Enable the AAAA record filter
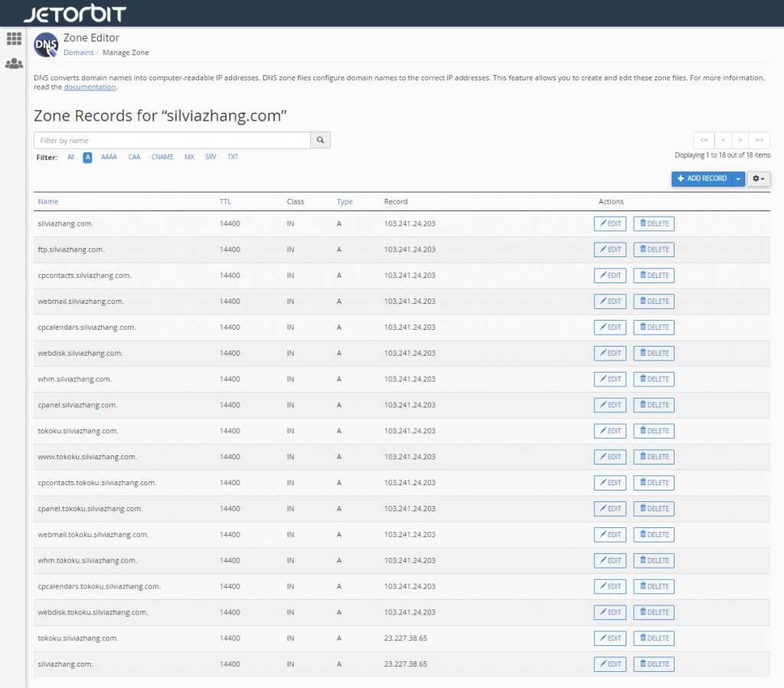The height and width of the screenshot is (688, 784). click(x=109, y=157)
